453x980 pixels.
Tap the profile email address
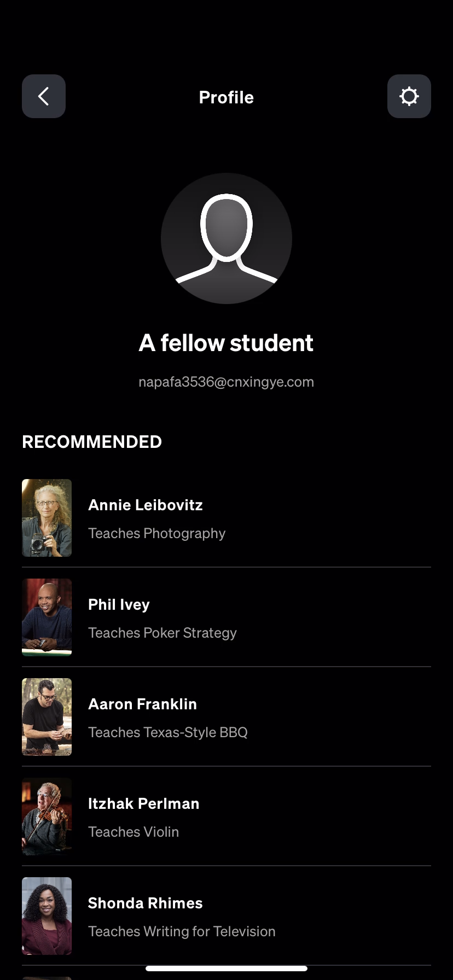tap(226, 382)
